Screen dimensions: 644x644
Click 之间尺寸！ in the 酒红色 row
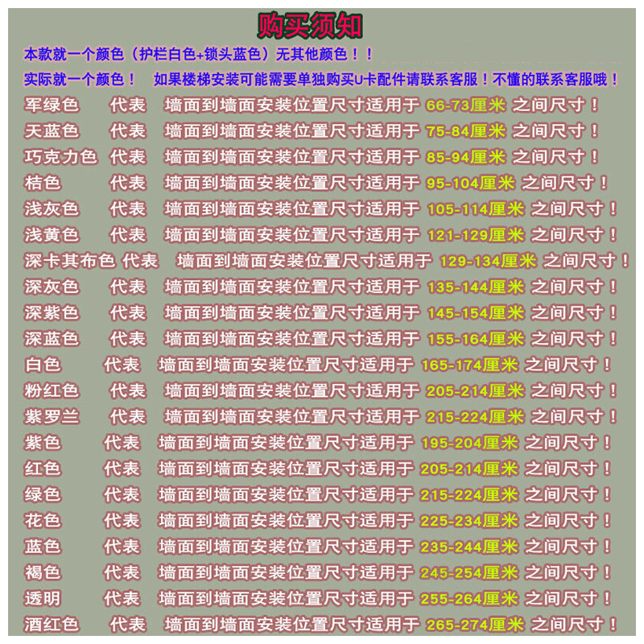[x=574, y=625]
